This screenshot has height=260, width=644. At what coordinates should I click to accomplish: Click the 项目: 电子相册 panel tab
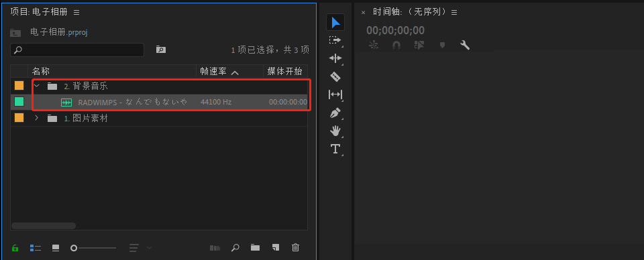(x=39, y=12)
